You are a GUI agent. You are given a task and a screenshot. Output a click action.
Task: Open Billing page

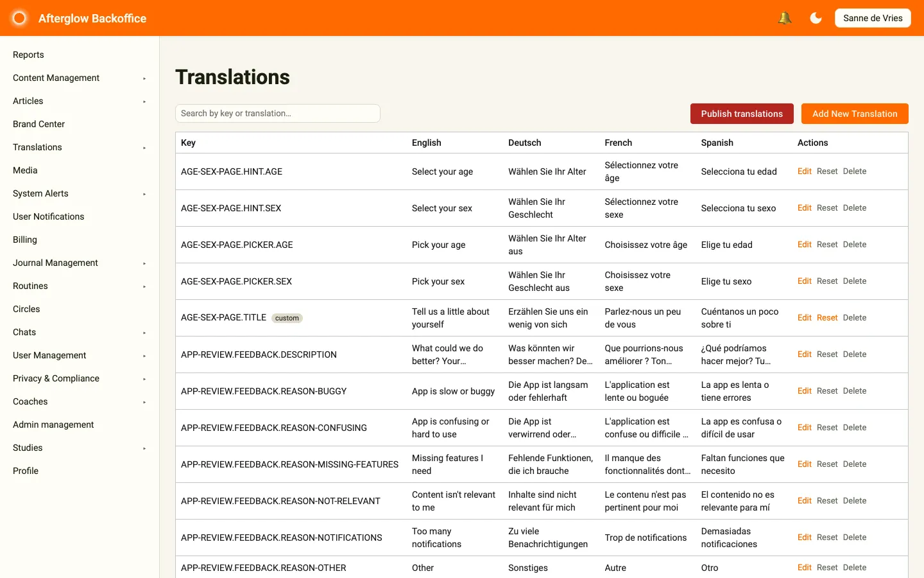[x=25, y=240]
